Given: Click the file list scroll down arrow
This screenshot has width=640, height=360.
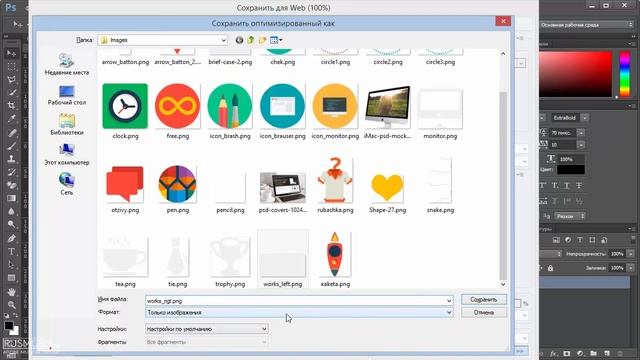Looking at the screenshot, I should click(x=503, y=284).
